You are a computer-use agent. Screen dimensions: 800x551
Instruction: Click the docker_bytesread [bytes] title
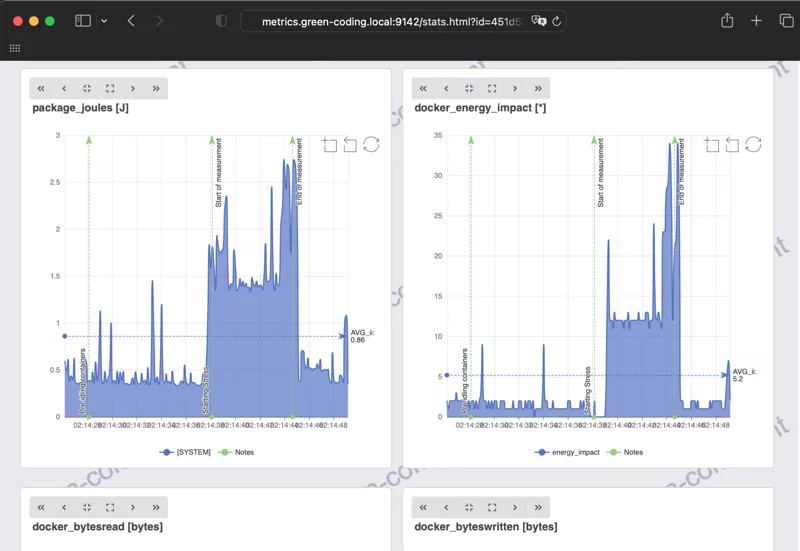[97, 527]
